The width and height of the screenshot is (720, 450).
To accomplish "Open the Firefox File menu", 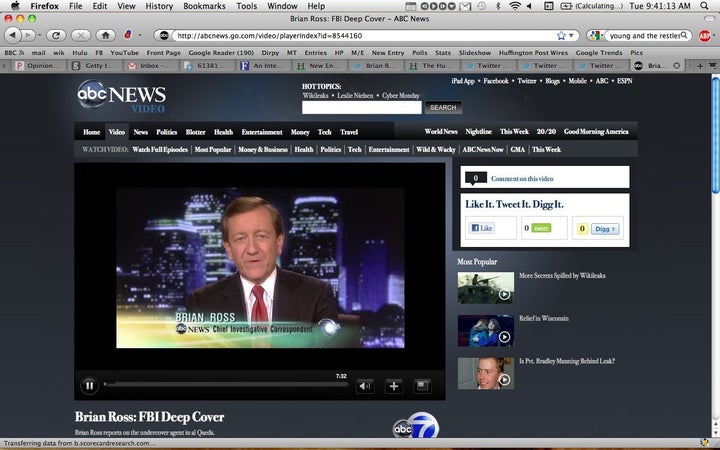I will click(75, 6).
